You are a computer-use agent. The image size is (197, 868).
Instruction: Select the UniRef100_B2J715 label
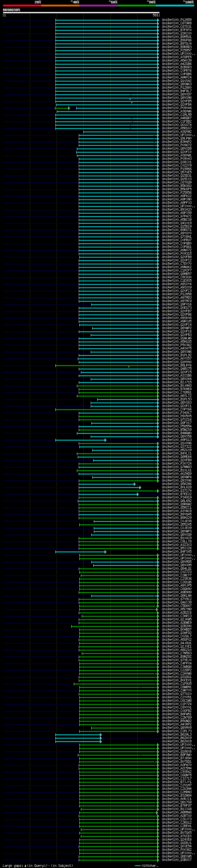[177, 382]
